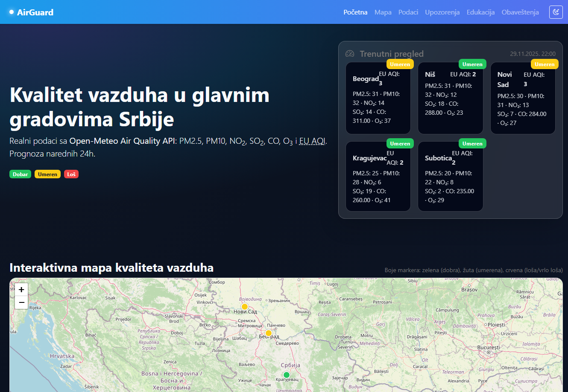568x392 pixels.
Task: Open the Mapa navigation item
Action: (x=383, y=12)
